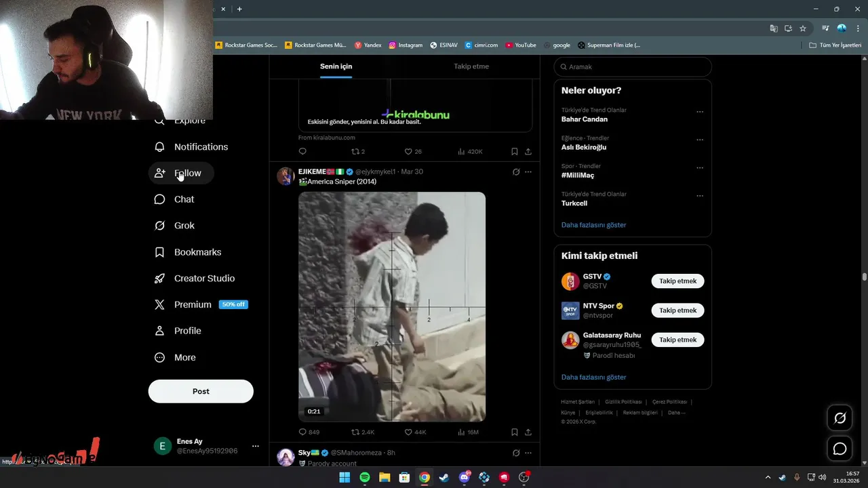Open Grok from the sidebar
Viewport: 868px width, 488px height.
click(175, 226)
